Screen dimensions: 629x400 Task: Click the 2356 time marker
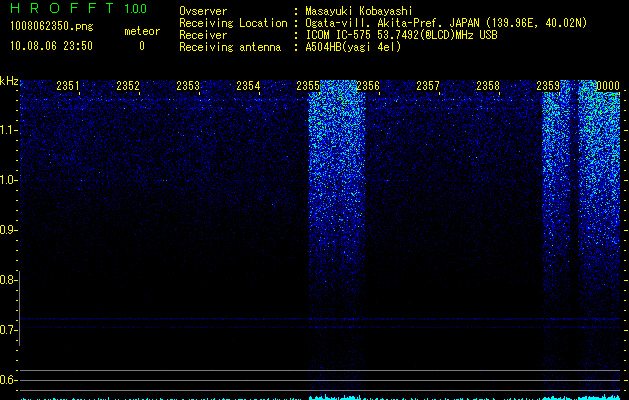pos(368,85)
